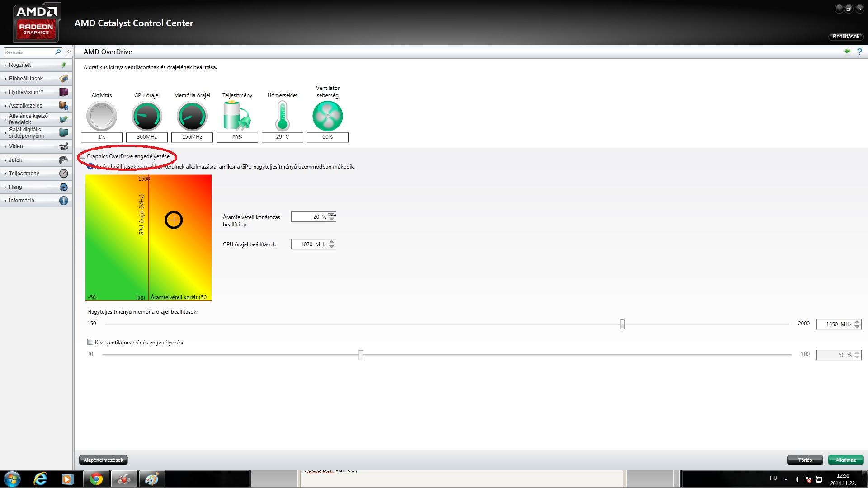This screenshot has width=868, height=488.
Task: Open the Beállítások menu
Action: [845, 37]
